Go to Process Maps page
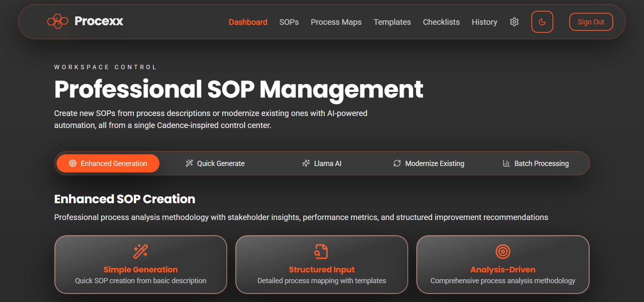This screenshot has height=302, width=644. [x=336, y=22]
